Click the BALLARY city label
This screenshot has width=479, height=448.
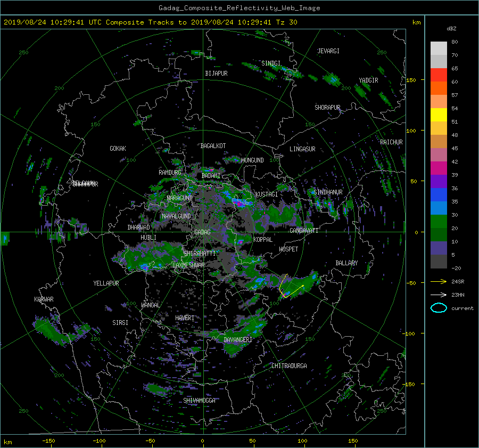[x=346, y=263]
